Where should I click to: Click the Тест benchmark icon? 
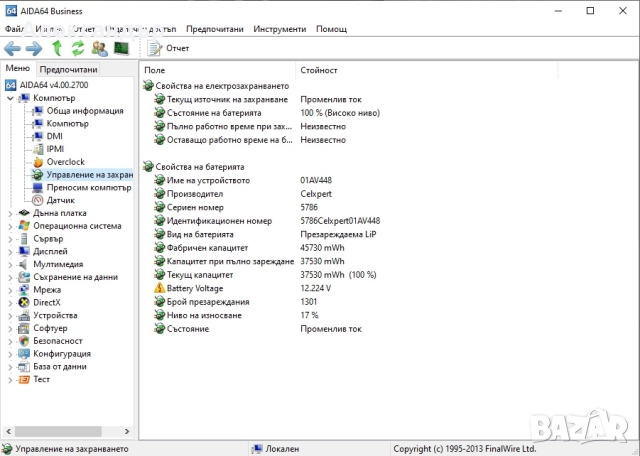coord(24,380)
